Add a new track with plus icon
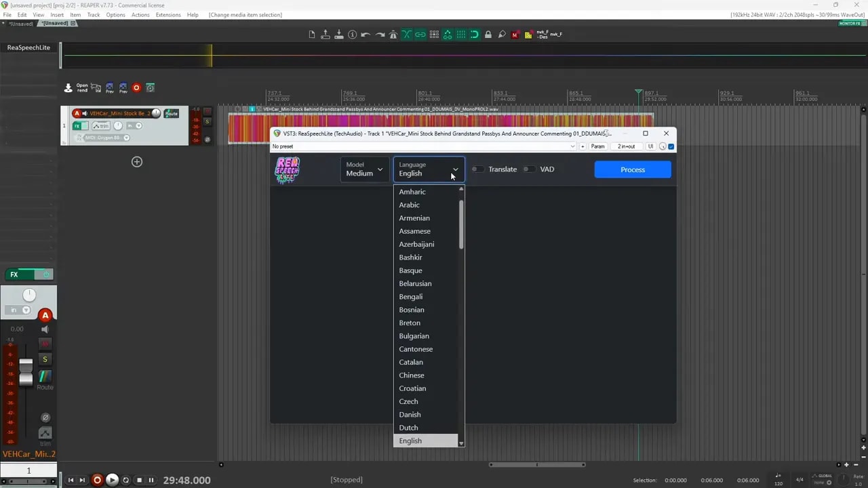 point(137,161)
